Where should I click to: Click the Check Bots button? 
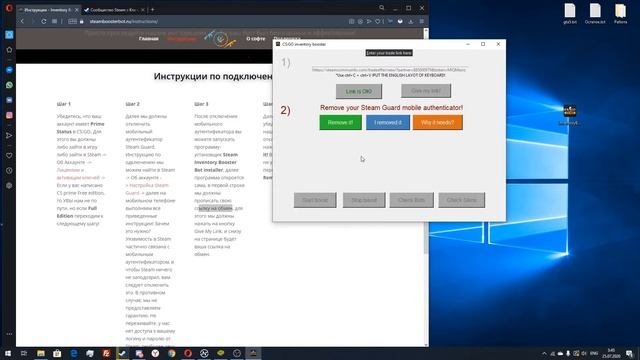[x=411, y=200]
